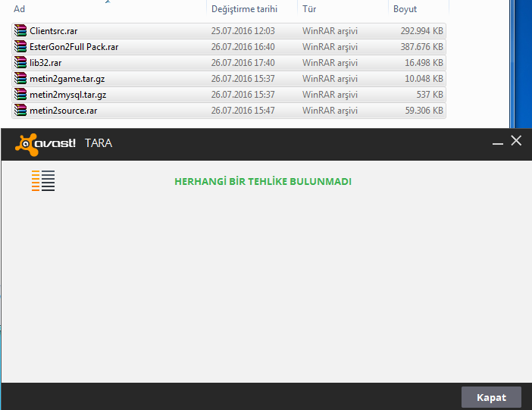Screen dimensions: 532x410
Task: Click the size value 537 KB
Action: point(430,95)
